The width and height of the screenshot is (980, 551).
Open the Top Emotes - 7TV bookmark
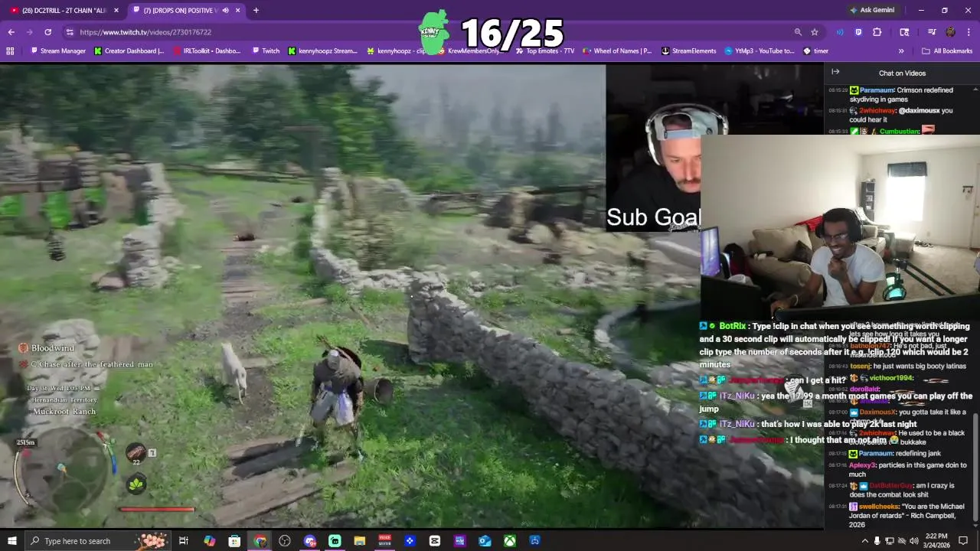[x=544, y=51]
